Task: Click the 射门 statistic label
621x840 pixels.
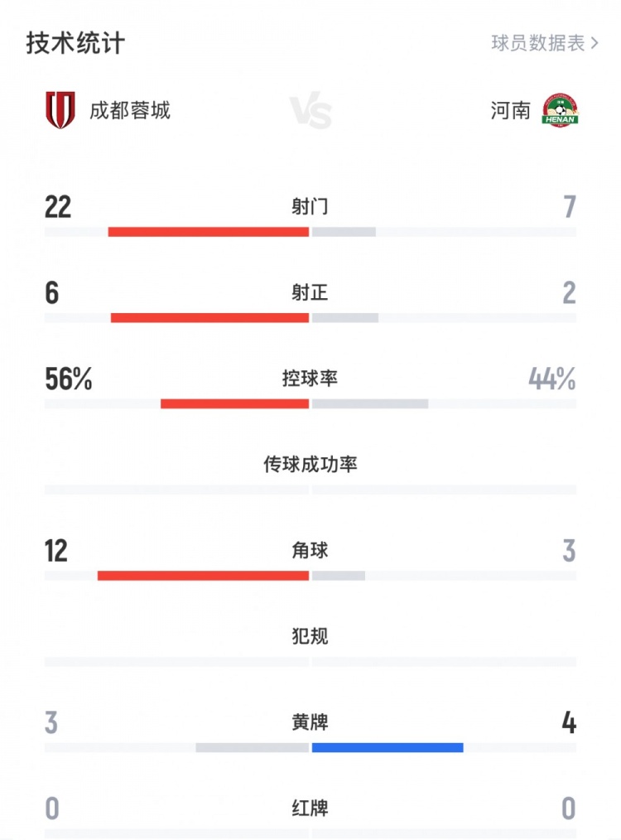Action: pyautogui.click(x=310, y=207)
